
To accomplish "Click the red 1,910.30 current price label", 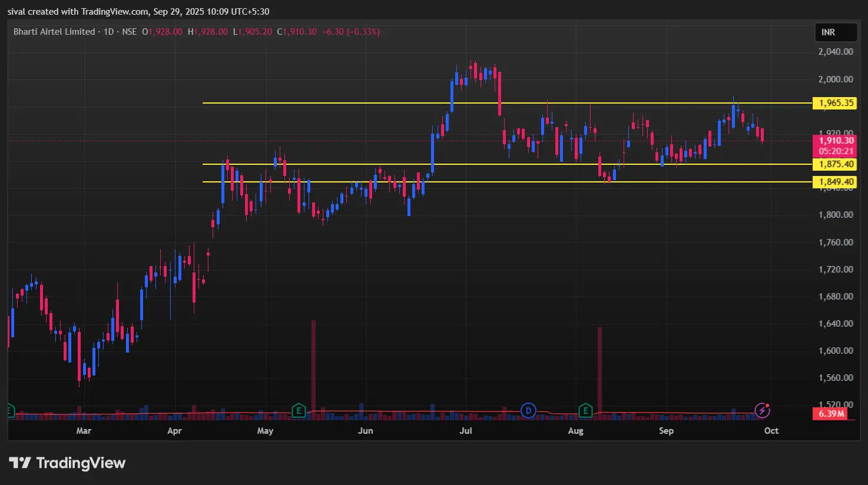I will (835, 141).
